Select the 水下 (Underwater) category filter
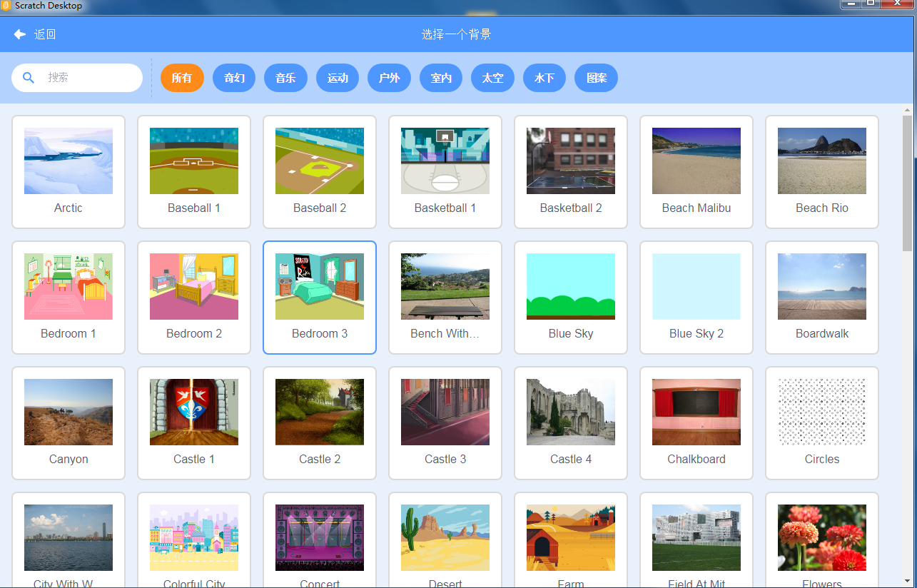This screenshot has height=588, width=917. (x=544, y=78)
